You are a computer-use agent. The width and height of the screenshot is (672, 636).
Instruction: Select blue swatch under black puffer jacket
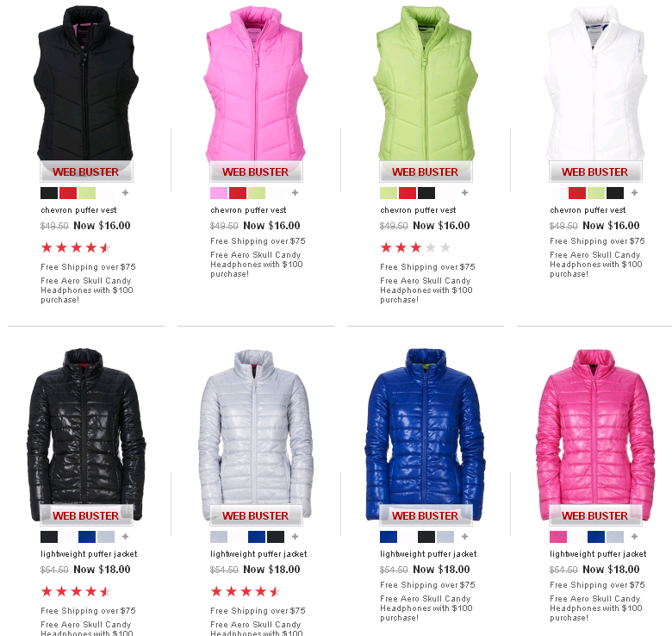[86, 537]
